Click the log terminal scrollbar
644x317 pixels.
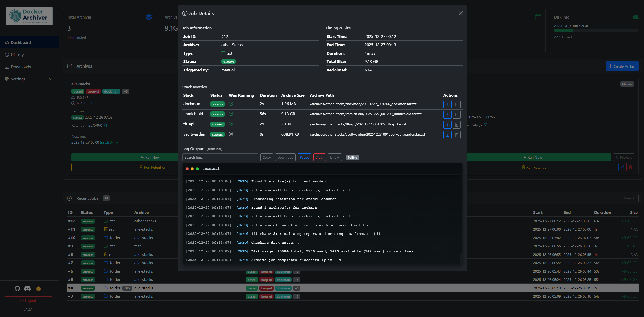(461, 258)
